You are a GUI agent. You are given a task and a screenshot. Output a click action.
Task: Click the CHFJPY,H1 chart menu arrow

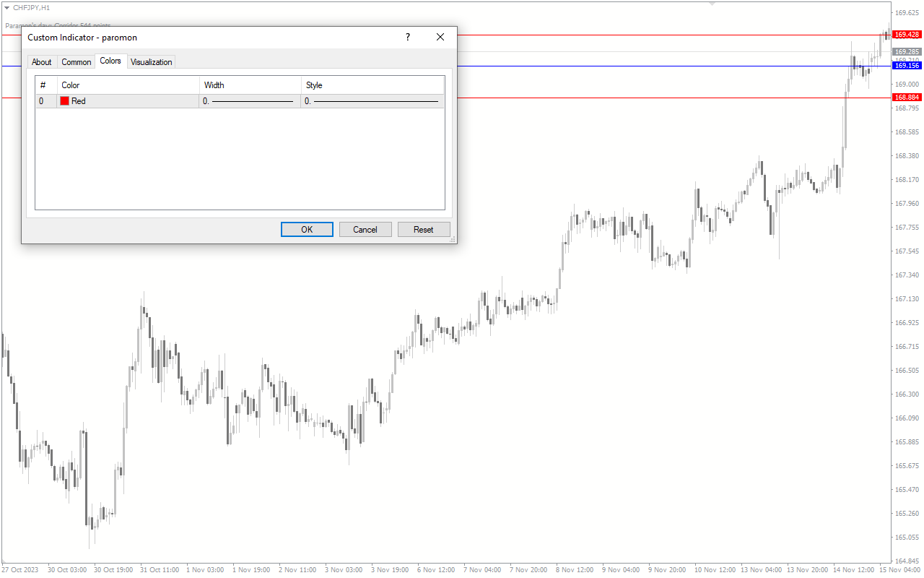coord(6,7)
